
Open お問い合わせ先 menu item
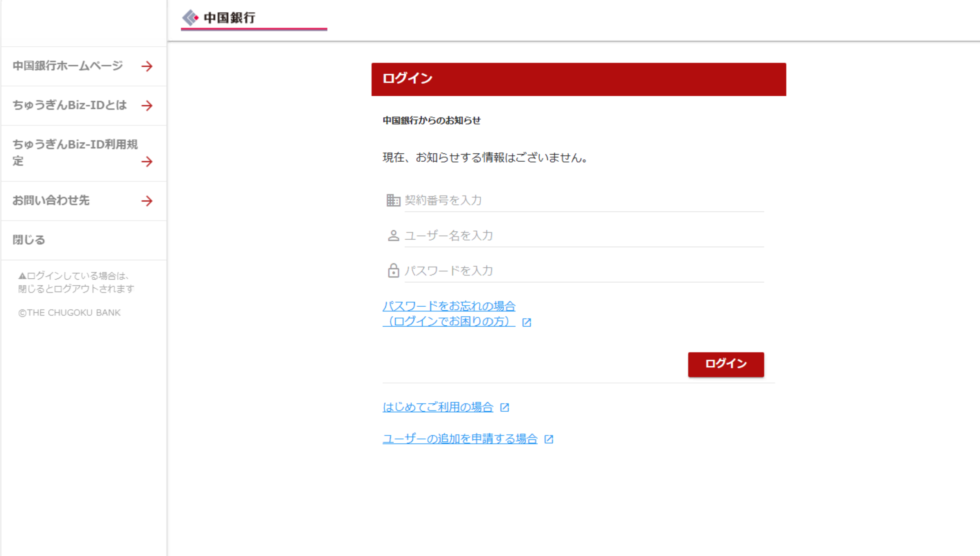(x=84, y=201)
